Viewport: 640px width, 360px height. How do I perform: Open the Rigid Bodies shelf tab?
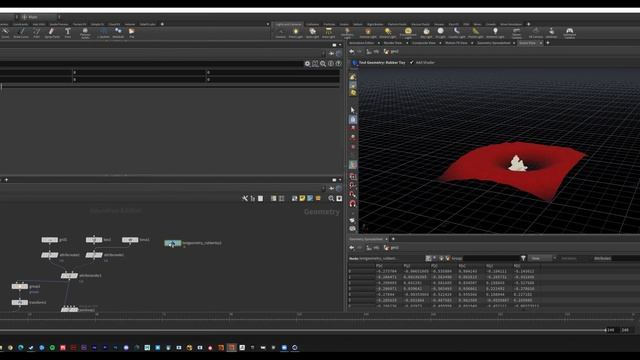[375, 24]
